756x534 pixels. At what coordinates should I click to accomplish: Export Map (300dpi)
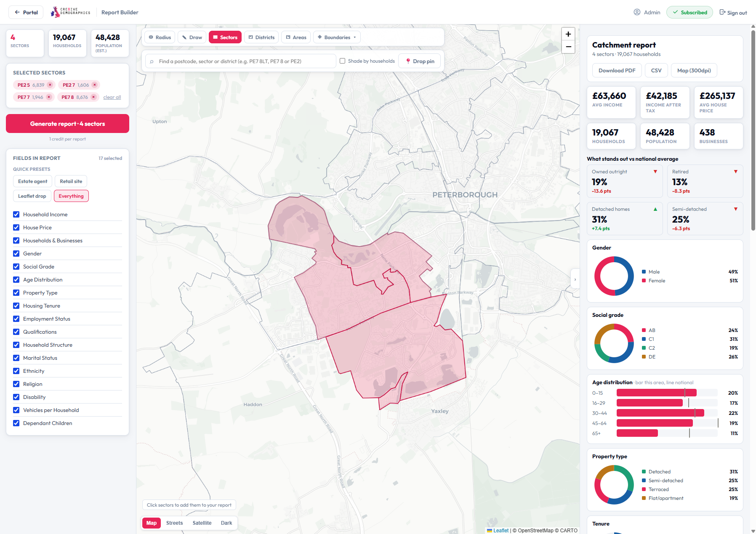694,70
